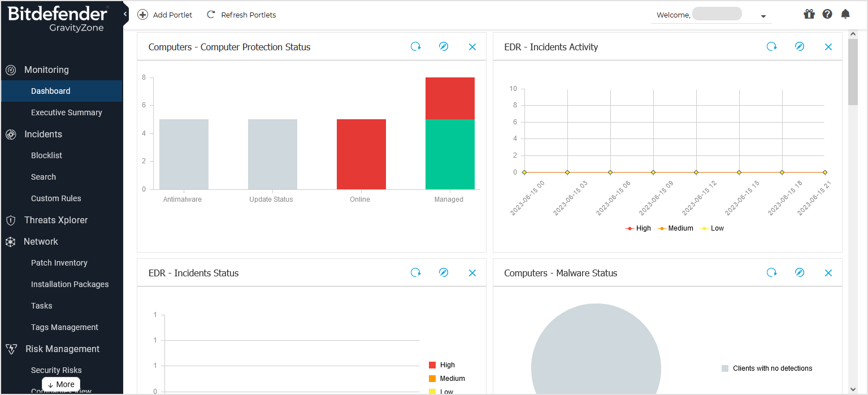This screenshot has height=395, width=868.
Task: Edit the EDR Incidents Activity portlet
Action: 799,47
